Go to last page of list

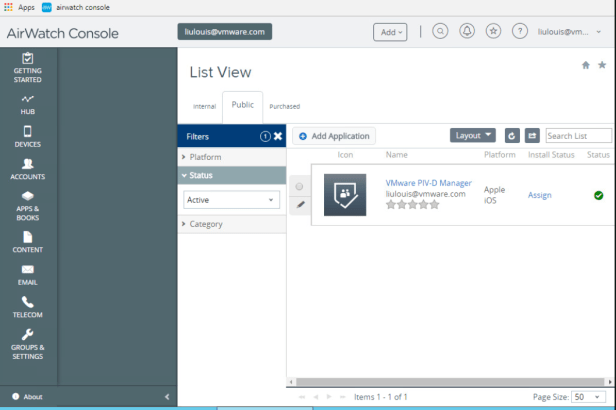(343, 397)
